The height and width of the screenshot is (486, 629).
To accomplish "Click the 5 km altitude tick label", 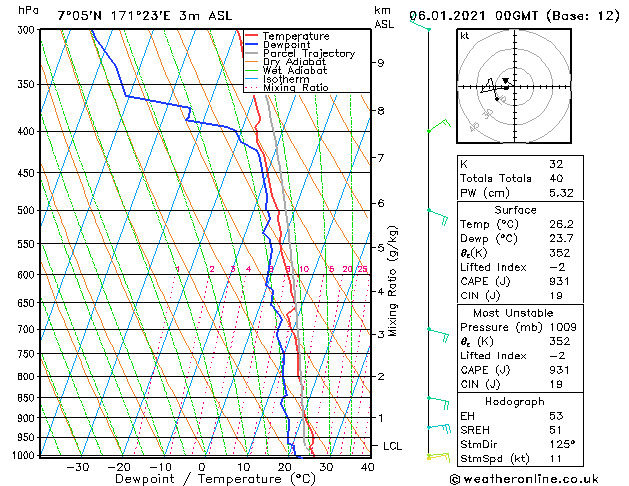I will coord(381,248).
